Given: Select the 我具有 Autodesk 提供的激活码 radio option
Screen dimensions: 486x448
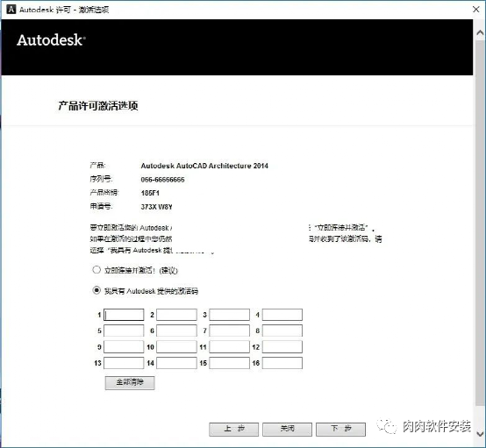Looking at the screenshot, I should (x=96, y=290).
